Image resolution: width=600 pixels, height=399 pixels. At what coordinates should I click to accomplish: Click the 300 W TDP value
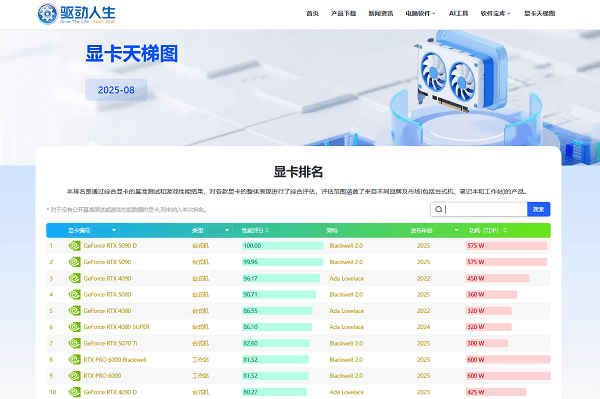476,344
